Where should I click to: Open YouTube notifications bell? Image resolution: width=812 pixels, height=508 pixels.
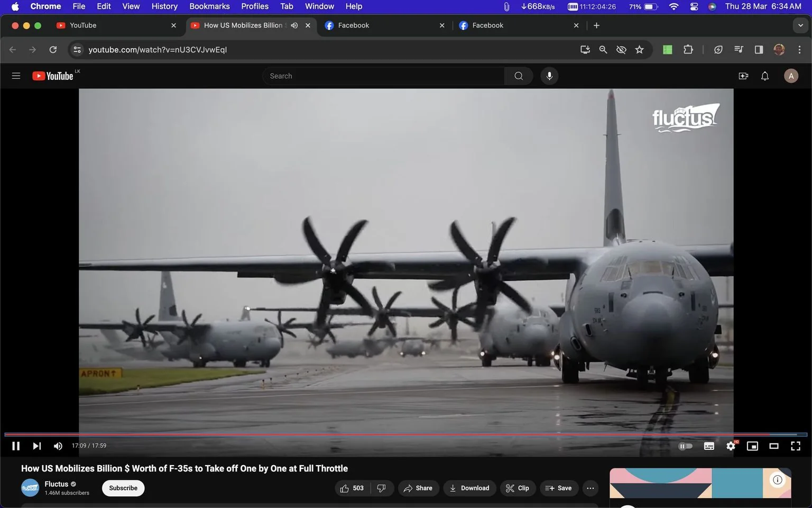765,76
